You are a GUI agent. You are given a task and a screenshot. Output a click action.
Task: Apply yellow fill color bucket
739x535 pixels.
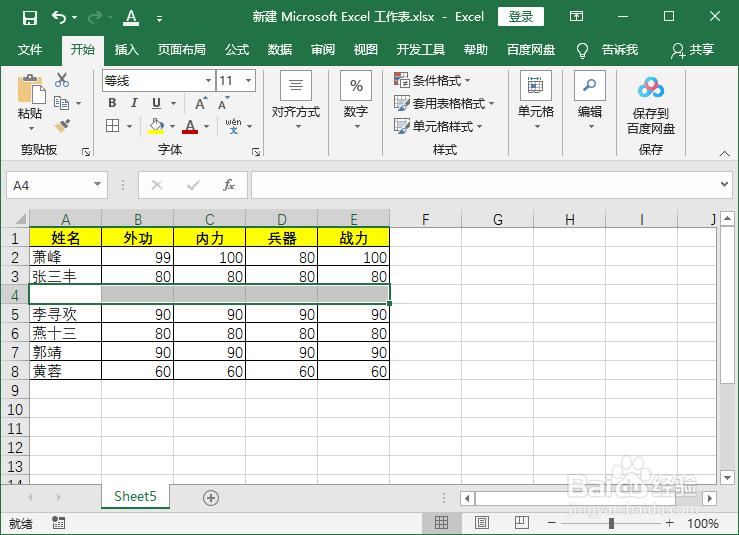pos(156,126)
